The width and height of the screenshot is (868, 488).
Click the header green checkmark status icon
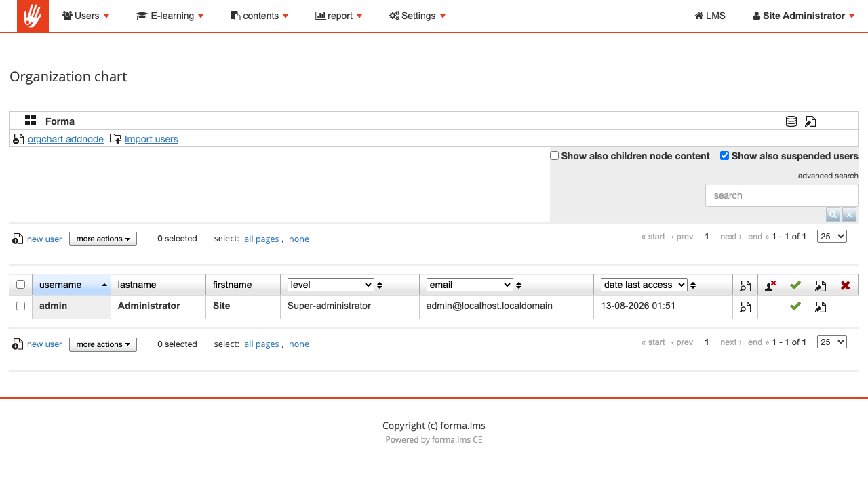point(795,285)
